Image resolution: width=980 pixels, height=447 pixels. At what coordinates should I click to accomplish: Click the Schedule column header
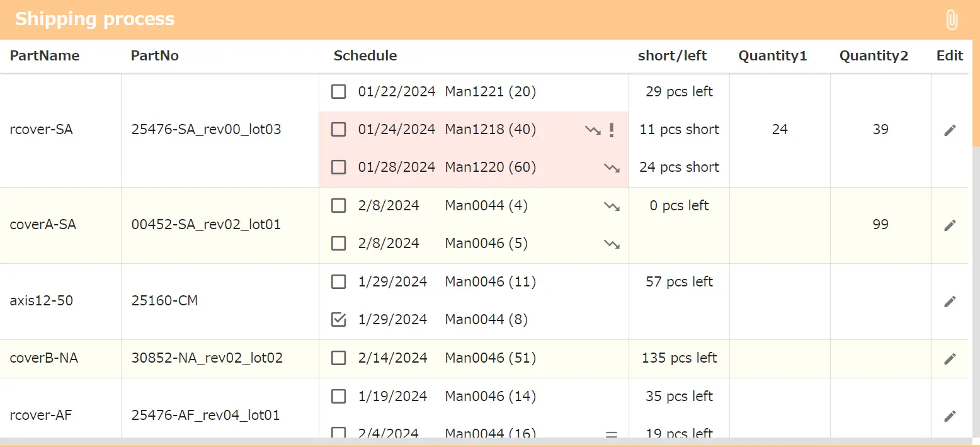[x=365, y=56]
